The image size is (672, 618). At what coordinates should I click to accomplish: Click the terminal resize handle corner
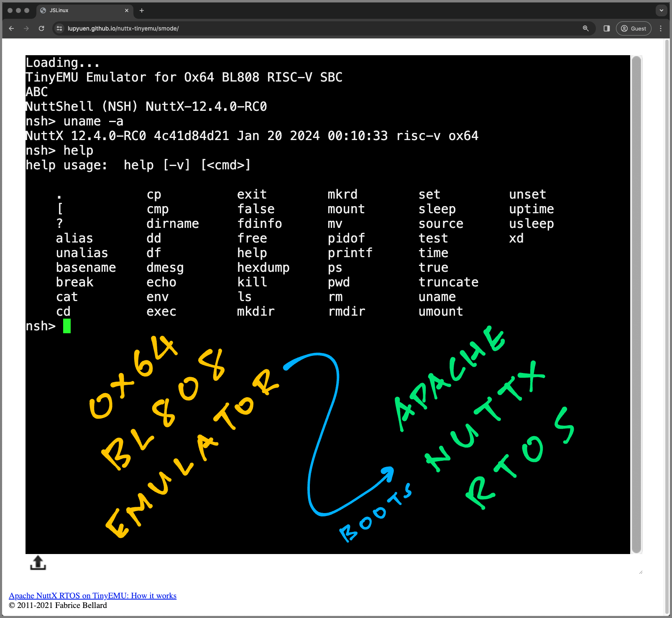coord(640,572)
